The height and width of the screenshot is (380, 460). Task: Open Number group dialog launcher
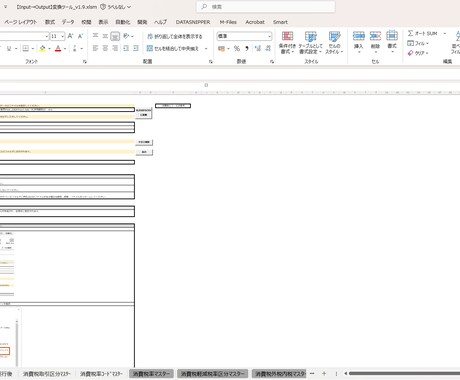point(272,62)
